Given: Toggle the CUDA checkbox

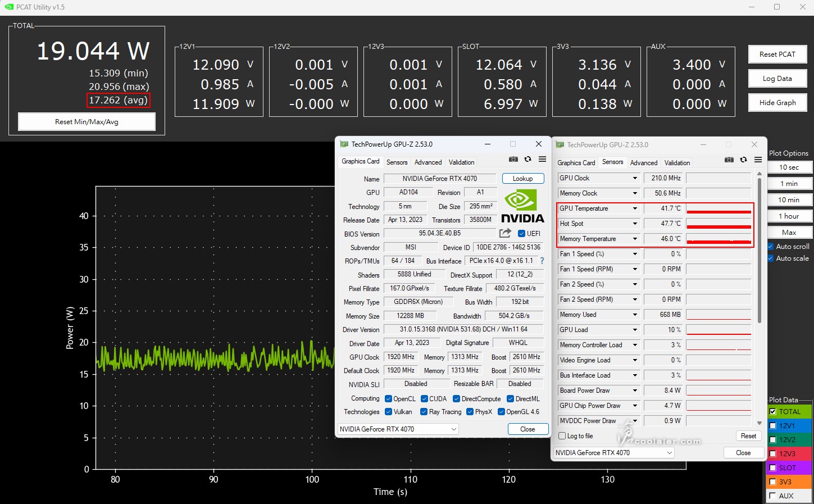Looking at the screenshot, I should (424, 399).
